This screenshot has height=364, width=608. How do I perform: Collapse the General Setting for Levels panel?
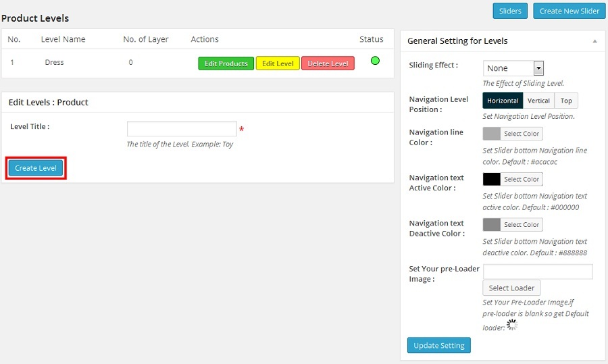point(594,41)
